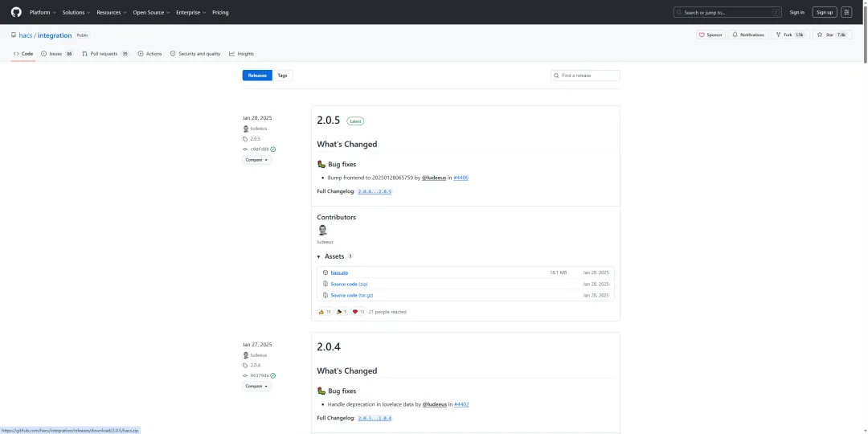Image resolution: width=868 pixels, height=434 pixels.
Task: Open pull request #4406
Action: coord(461,178)
